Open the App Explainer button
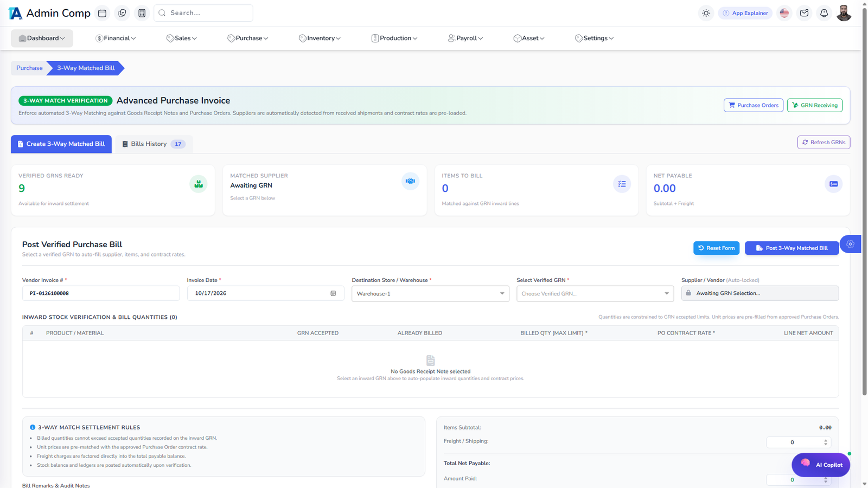868x488 pixels. 745,13
